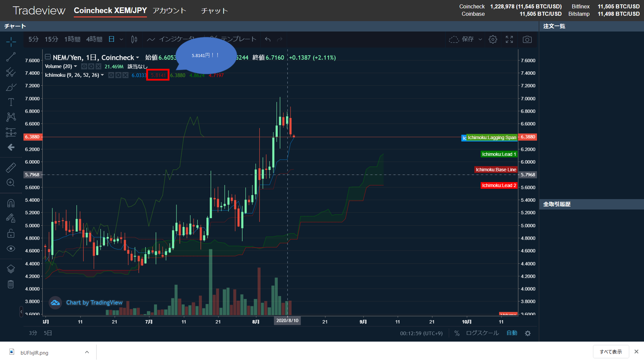The height and width of the screenshot is (362, 644).
Task: Click the Ichimoku:Lead 2 label
Action: [x=499, y=186]
